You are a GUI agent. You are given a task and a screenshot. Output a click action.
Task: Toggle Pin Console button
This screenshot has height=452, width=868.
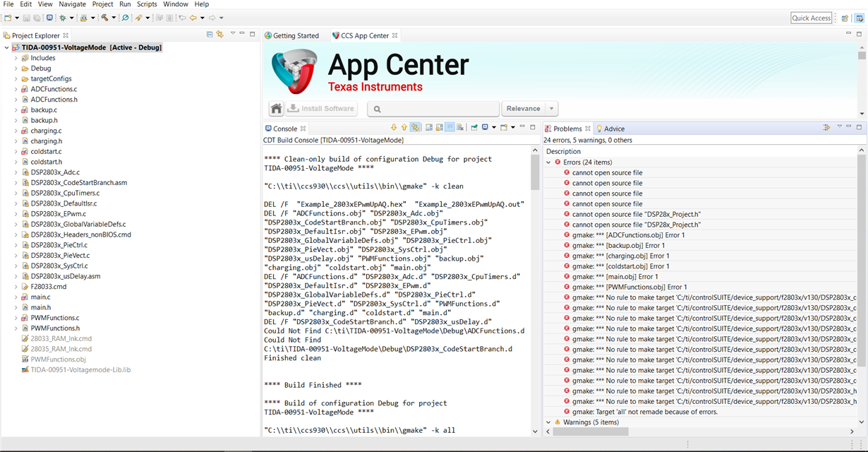point(475,127)
